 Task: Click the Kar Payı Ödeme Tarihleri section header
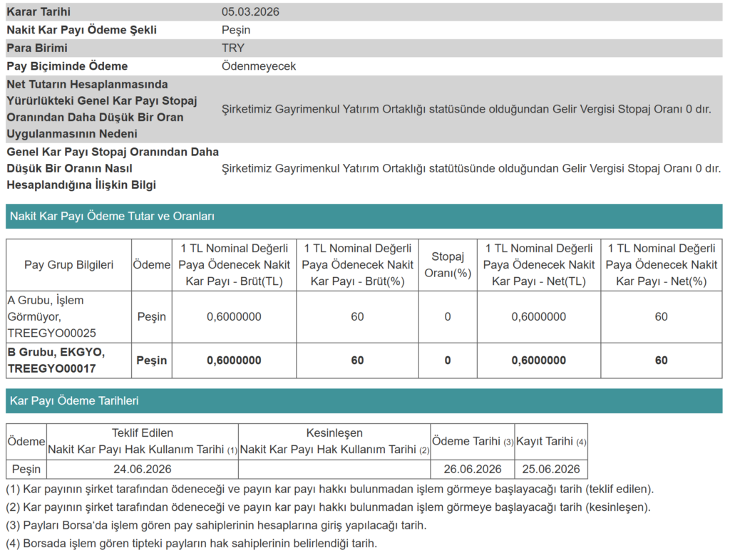click(74, 400)
